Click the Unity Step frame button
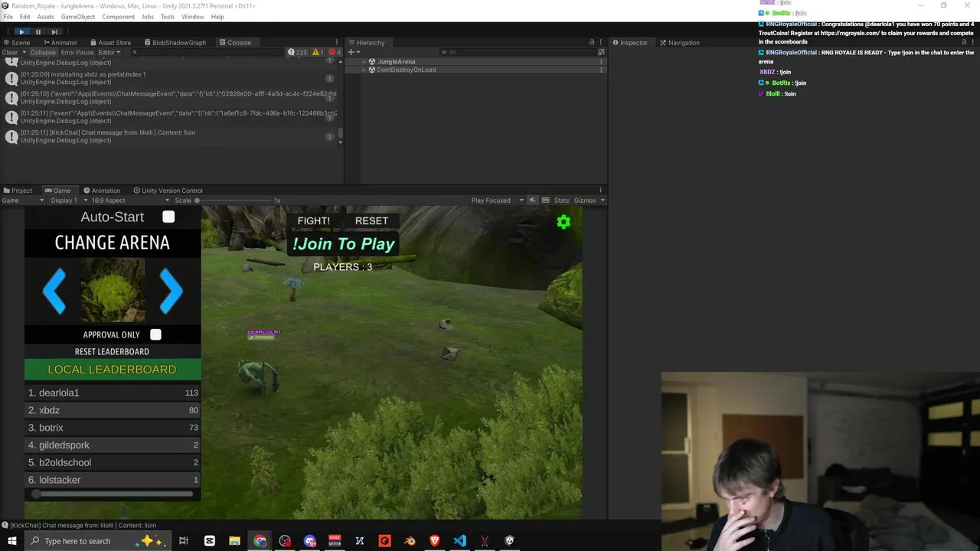Viewport: 980px width, 551px height. click(x=54, y=31)
